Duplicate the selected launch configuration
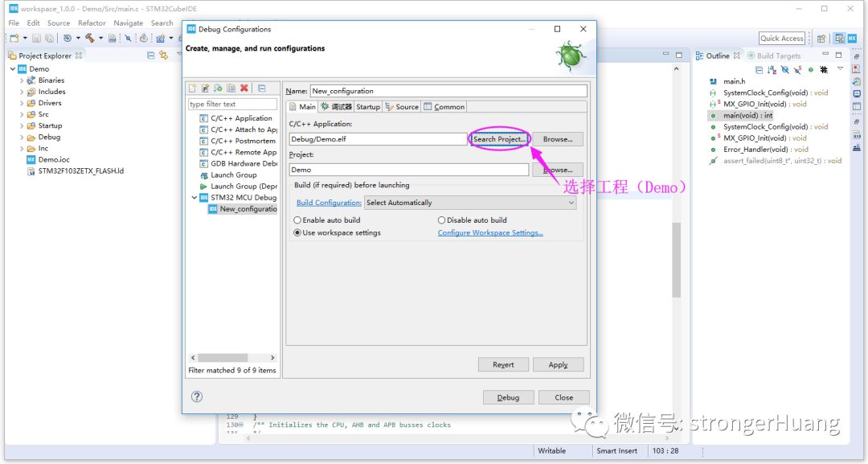868x464 pixels. click(x=231, y=88)
